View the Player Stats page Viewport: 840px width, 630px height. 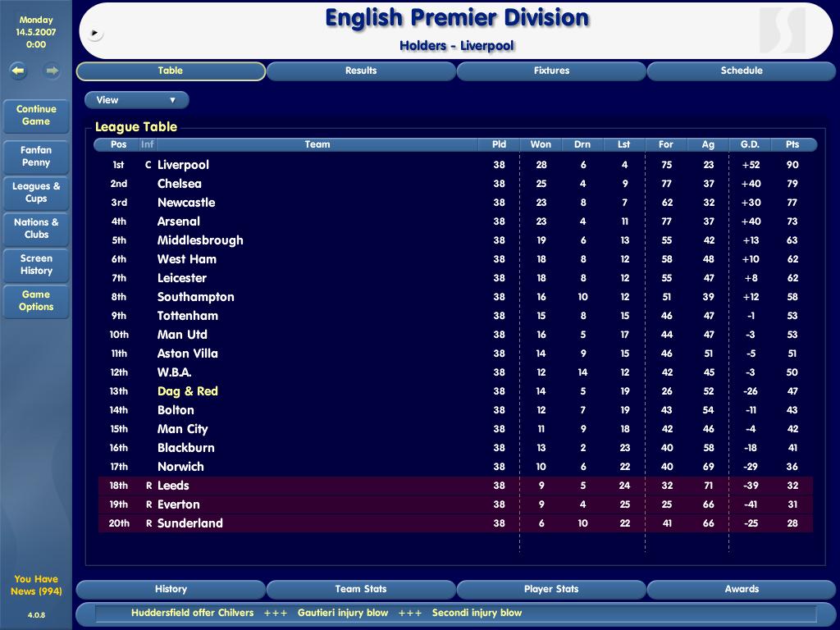tap(551, 589)
